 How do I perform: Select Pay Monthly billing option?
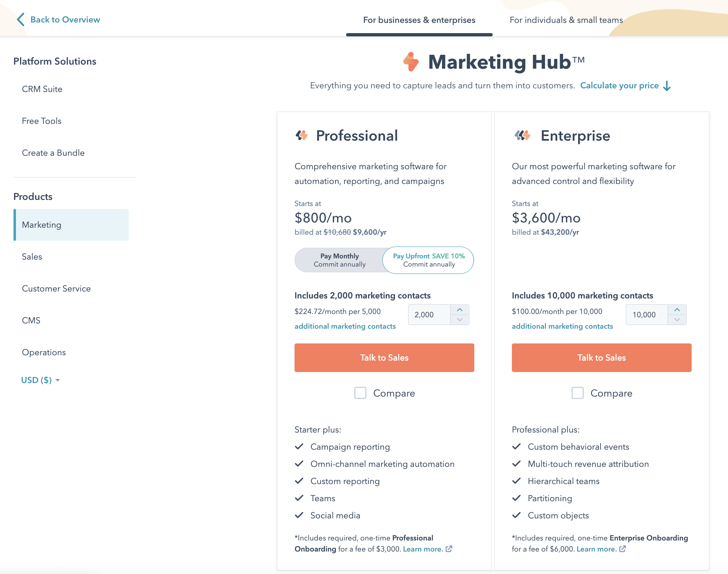pos(339,260)
